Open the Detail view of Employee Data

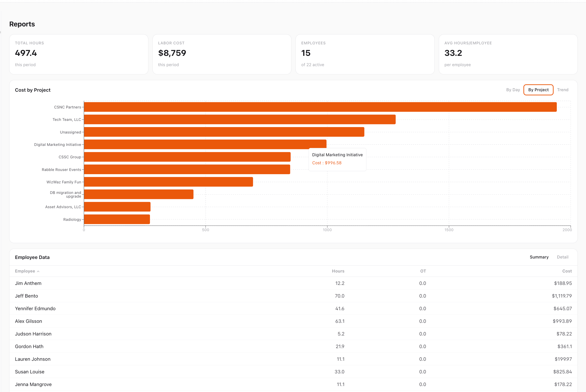[563, 257]
